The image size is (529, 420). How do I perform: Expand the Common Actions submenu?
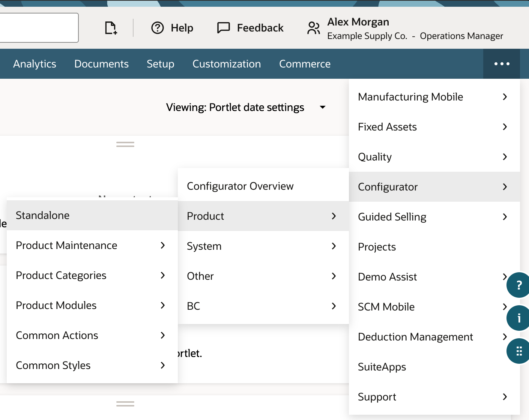click(x=92, y=335)
